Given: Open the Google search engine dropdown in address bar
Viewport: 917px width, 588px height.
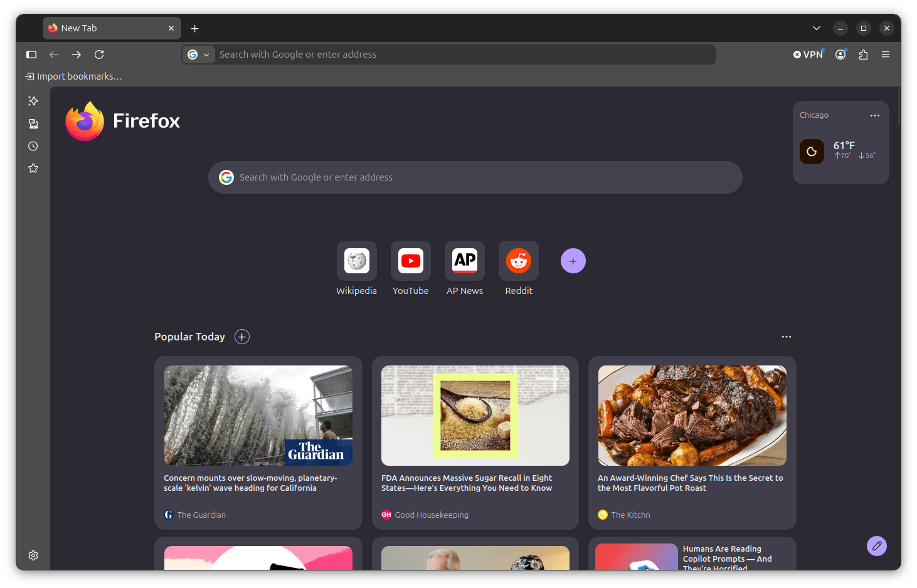Looking at the screenshot, I should (x=199, y=55).
